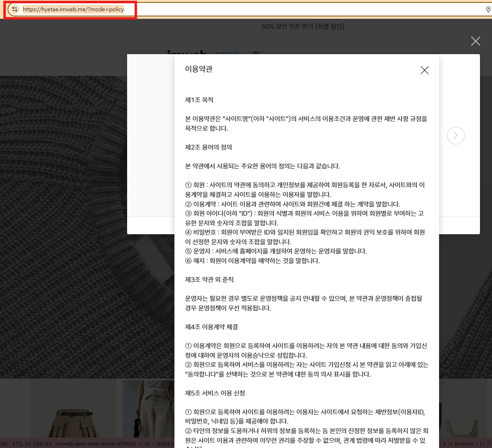Click the heading 제4조 이용계약 체결
492x448 pixels.
[211, 327]
